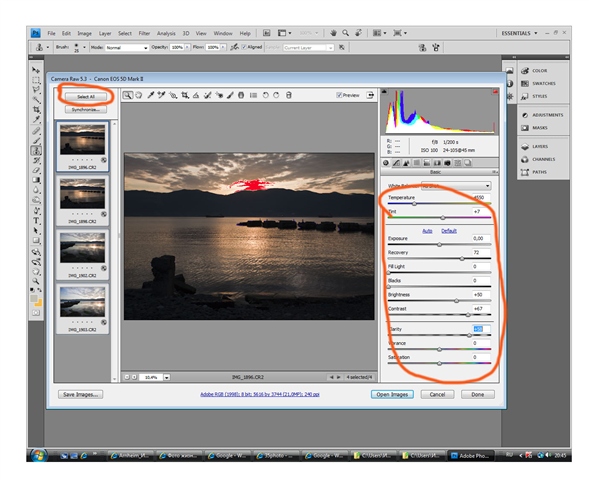This screenshot has width=589, height=480.
Task: Click the trash icon to mark for deletion
Action: tap(288, 95)
